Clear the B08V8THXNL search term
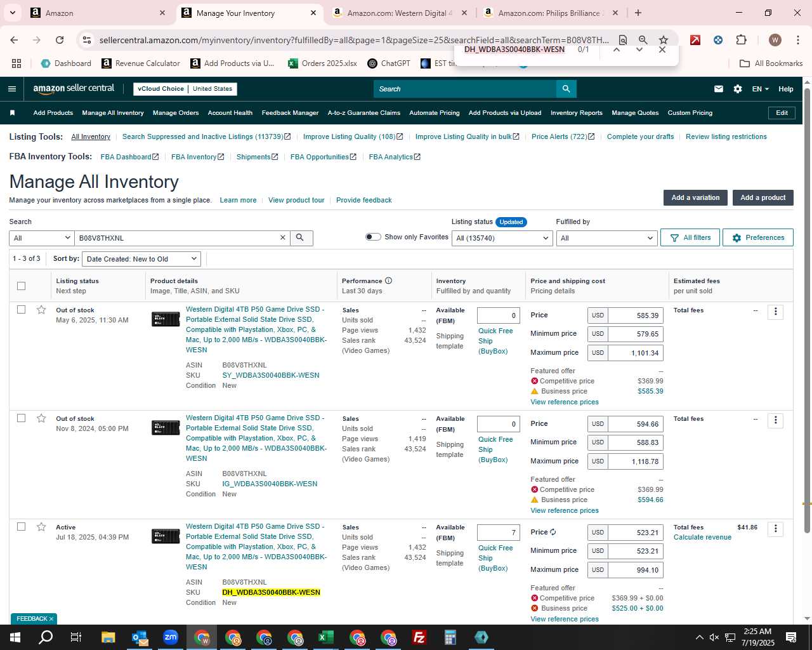Viewport: 812px width, 650px height. 283,237
